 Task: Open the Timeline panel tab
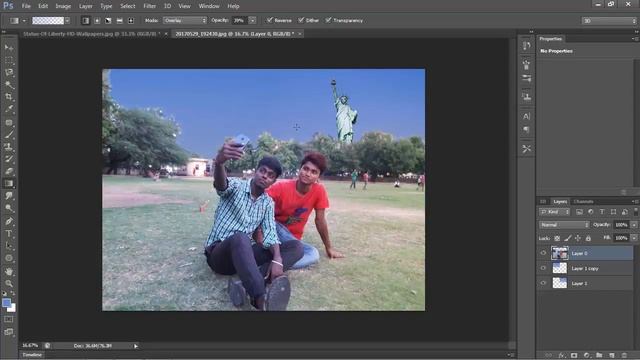click(32, 355)
